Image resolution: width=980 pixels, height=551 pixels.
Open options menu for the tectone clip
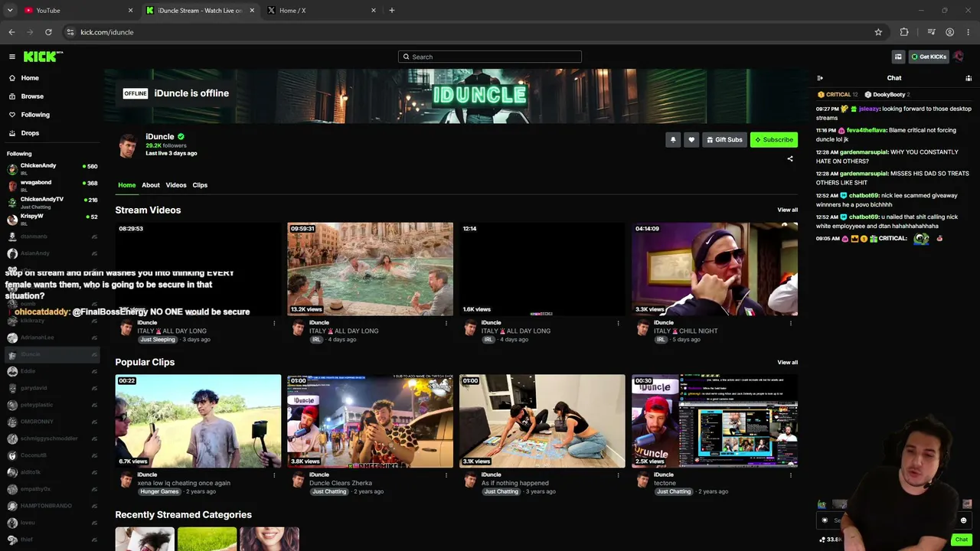[790, 475]
